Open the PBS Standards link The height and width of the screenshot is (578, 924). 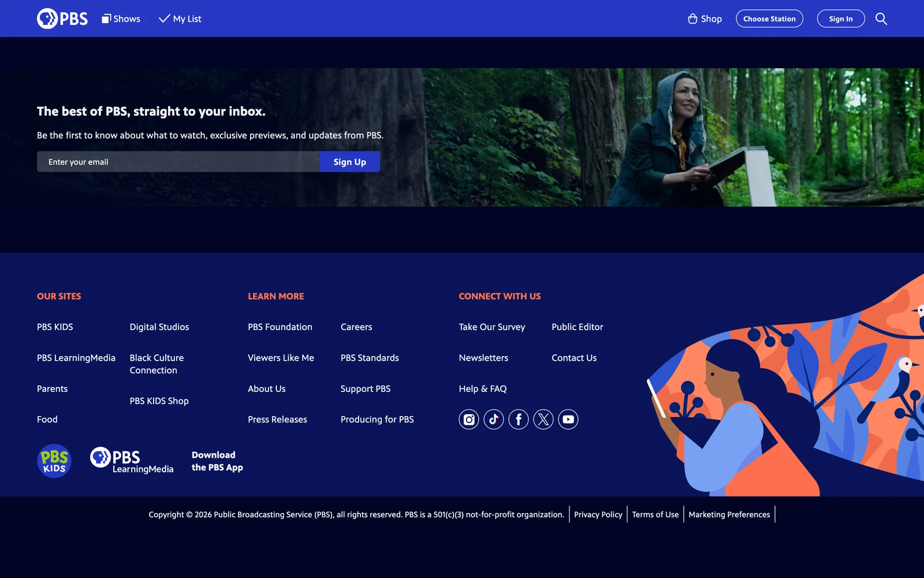tap(370, 358)
